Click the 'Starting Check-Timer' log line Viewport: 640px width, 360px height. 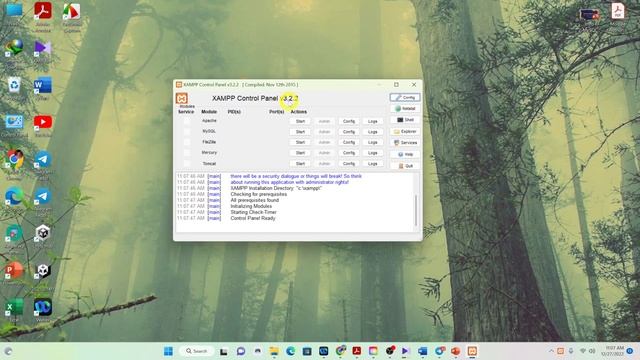(x=253, y=212)
